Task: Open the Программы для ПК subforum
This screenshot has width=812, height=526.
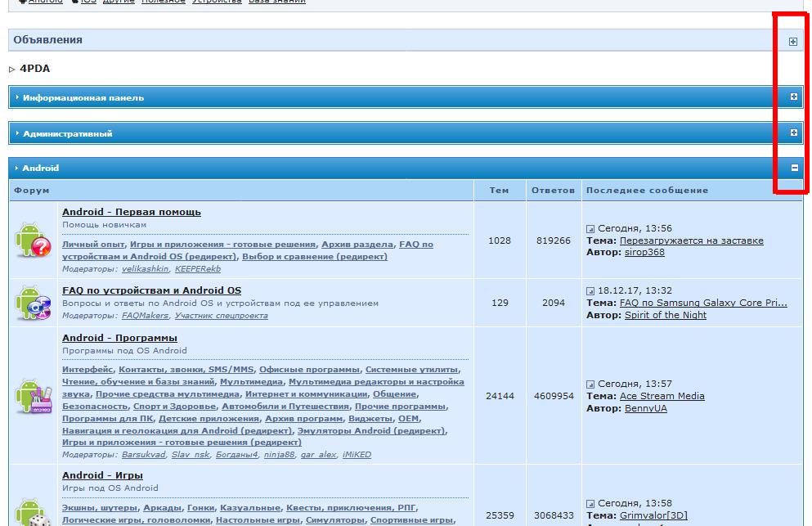Action: (x=108, y=419)
